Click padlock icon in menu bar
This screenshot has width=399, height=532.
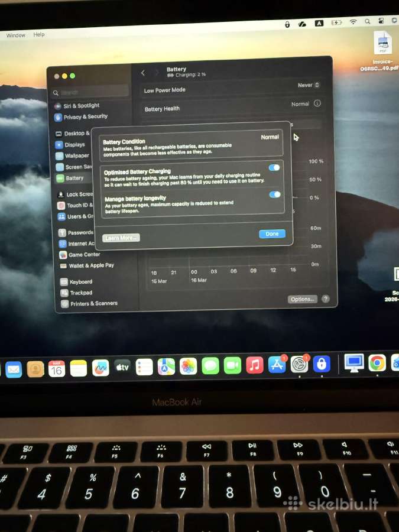(287, 24)
